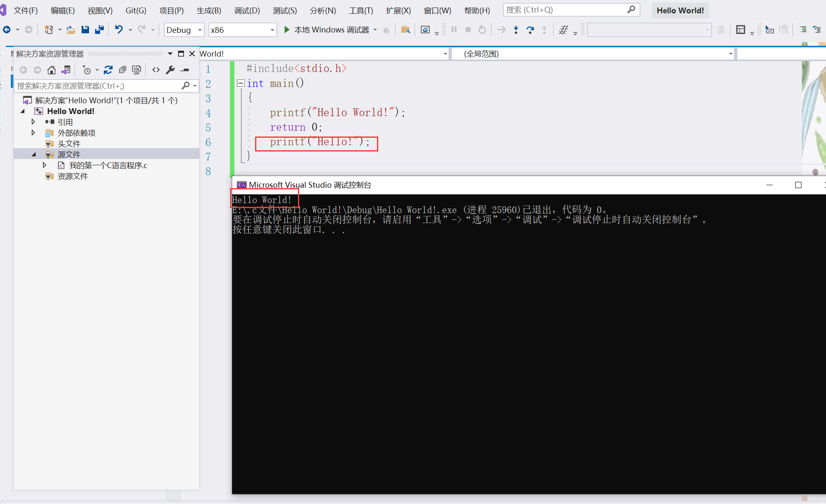Image resolution: width=826 pixels, height=504 pixels.
Task: Click the Save All toolbar icon
Action: [99, 30]
